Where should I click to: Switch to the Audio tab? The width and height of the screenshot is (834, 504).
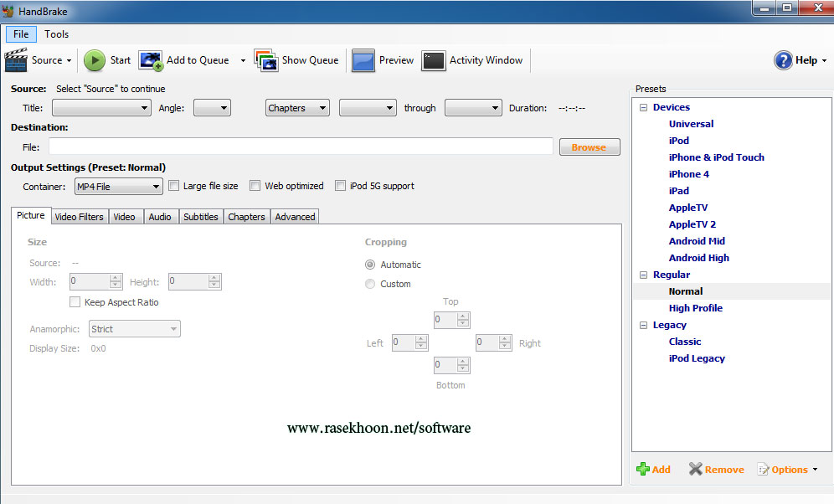[x=160, y=216]
